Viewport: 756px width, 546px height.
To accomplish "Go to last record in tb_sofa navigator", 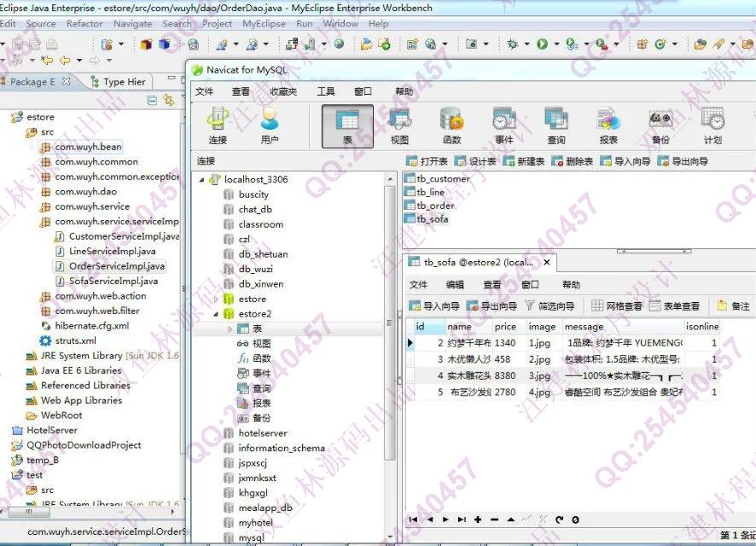I will click(462, 520).
